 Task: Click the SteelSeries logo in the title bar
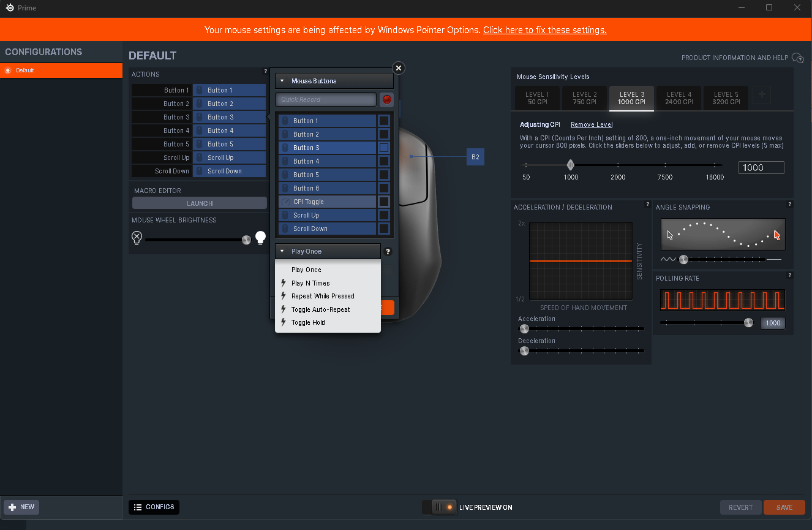[x=10, y=7]
